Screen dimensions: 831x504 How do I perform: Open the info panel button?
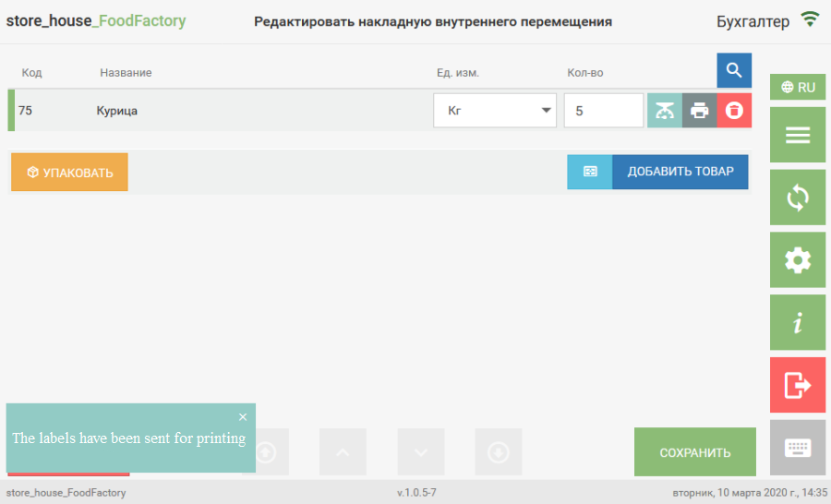click(798, 322)
